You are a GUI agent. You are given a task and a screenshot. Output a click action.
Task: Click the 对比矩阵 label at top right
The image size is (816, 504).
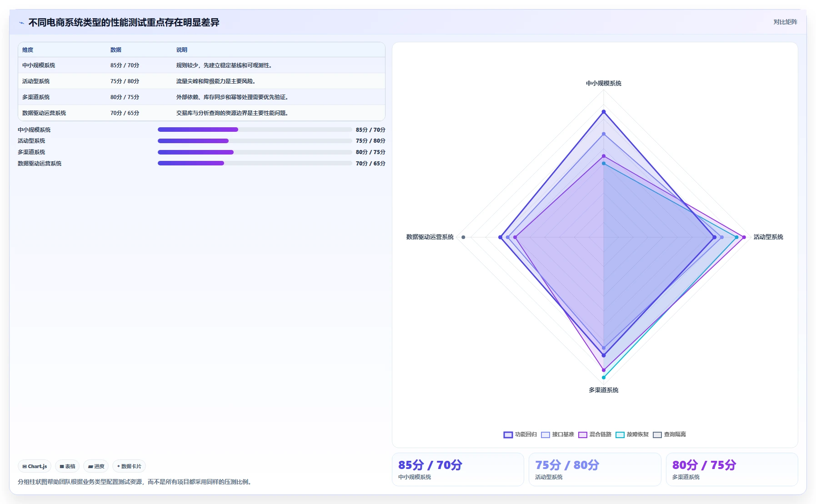[785, 22]
